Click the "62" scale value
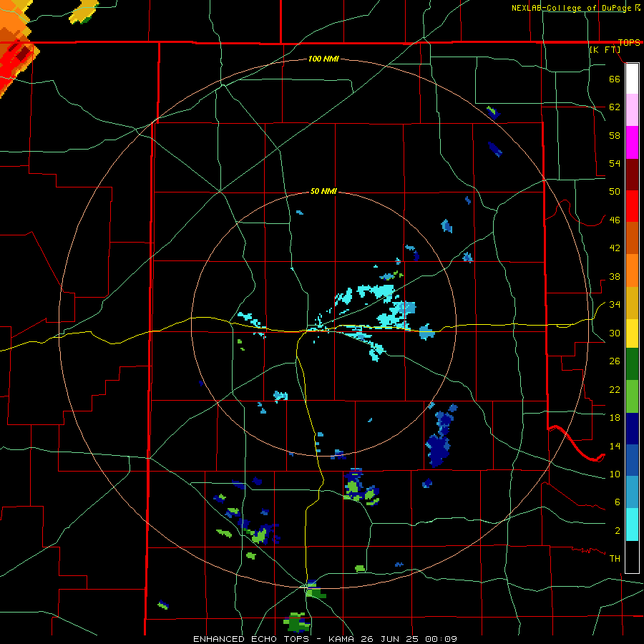 tap(615, 107)
